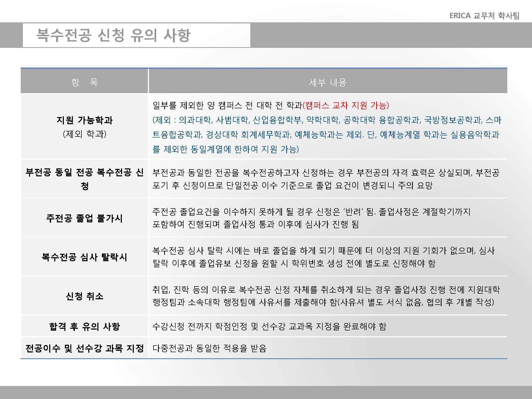The width and height of the screenshot is (532, 399).
Task: Click the (제외 학과) sublabel
Action: (84, 134)
